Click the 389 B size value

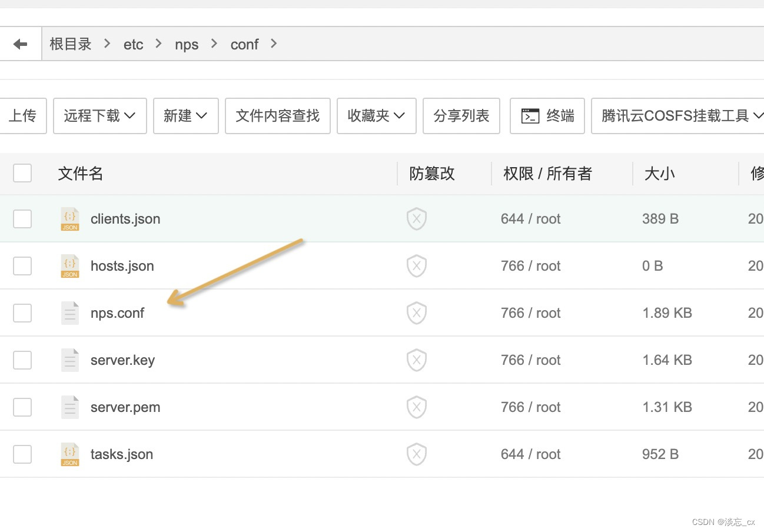coord(660,219)
